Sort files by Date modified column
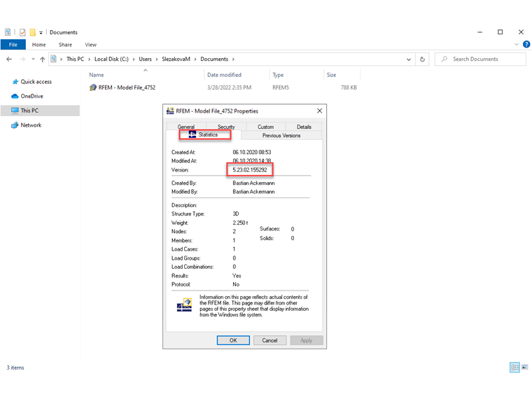The image size is (532, 399). click(x=224, y=75)
